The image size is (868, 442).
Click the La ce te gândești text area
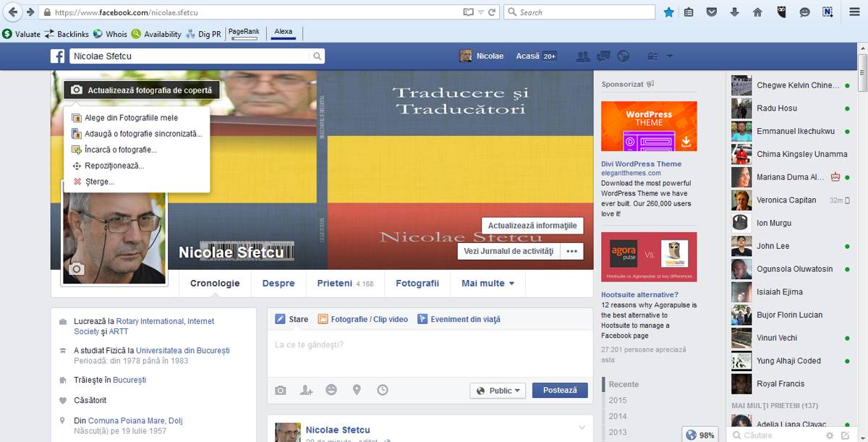pos(430,354)
